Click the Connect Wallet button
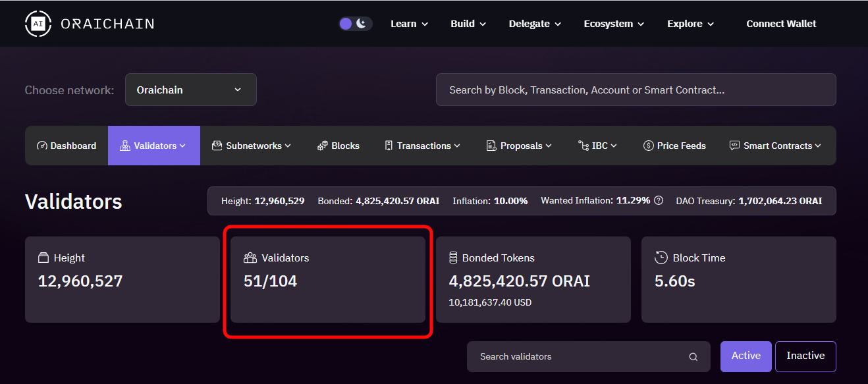 tap(781, 23)
